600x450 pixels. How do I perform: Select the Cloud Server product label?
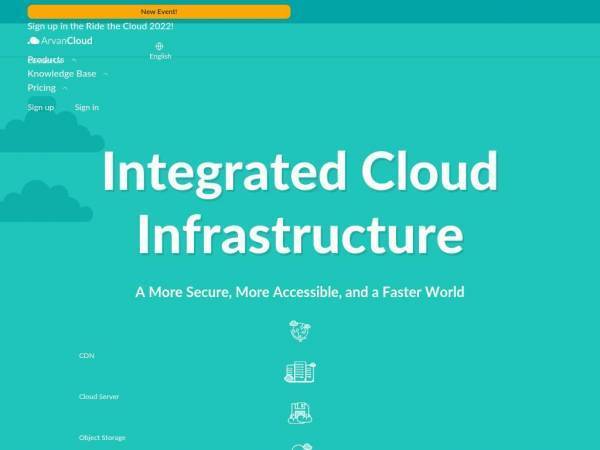[99, 397]
